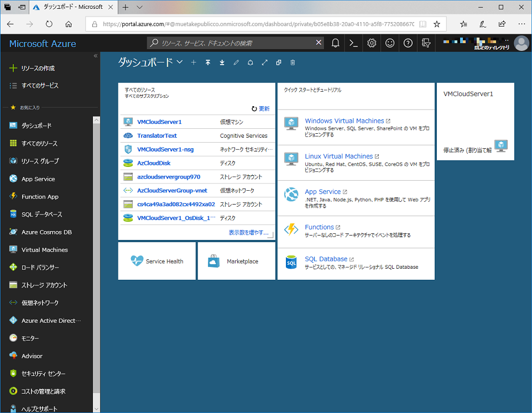The height and width of the screenshot is (413, 532).
Task: Click 表示数を増やす to see more
Action: (249, 233)
